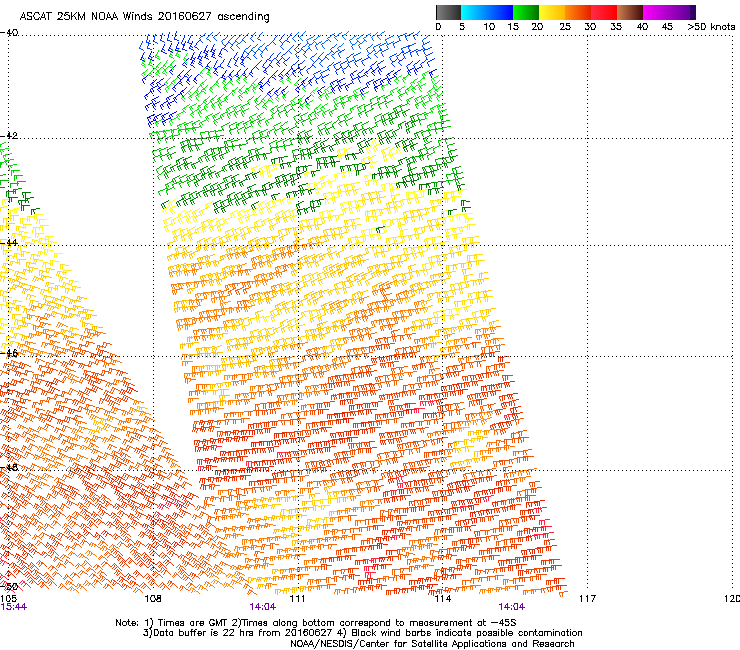Click the legend value 25
Screen dimensions: 740x650
point(565,27)
